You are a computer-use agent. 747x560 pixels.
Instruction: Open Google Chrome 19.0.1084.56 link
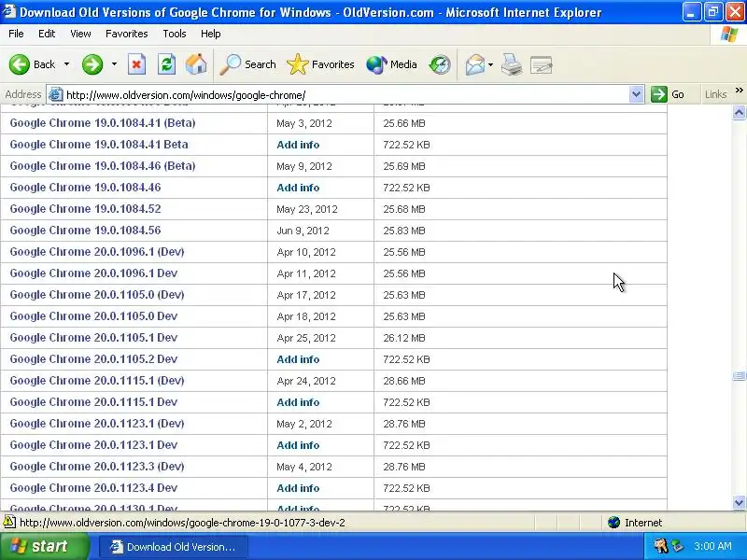[85, 230]
